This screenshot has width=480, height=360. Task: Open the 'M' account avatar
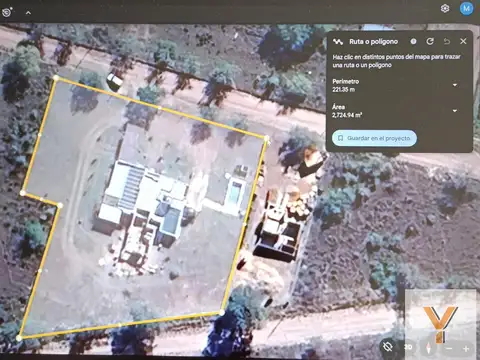[x=466, y=8]
